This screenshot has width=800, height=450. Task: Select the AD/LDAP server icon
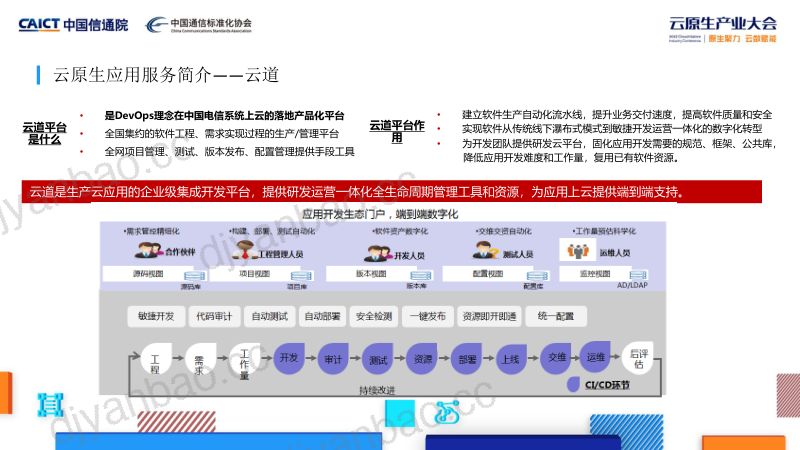[x=637, y=275]
